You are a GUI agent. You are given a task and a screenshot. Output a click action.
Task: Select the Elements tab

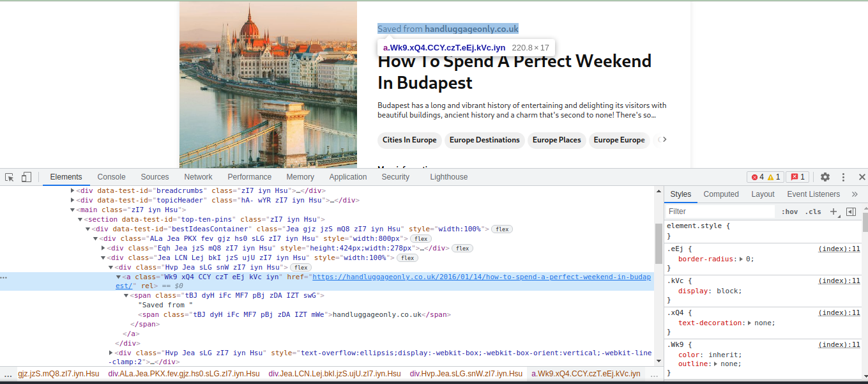click(x=66, y=177)
